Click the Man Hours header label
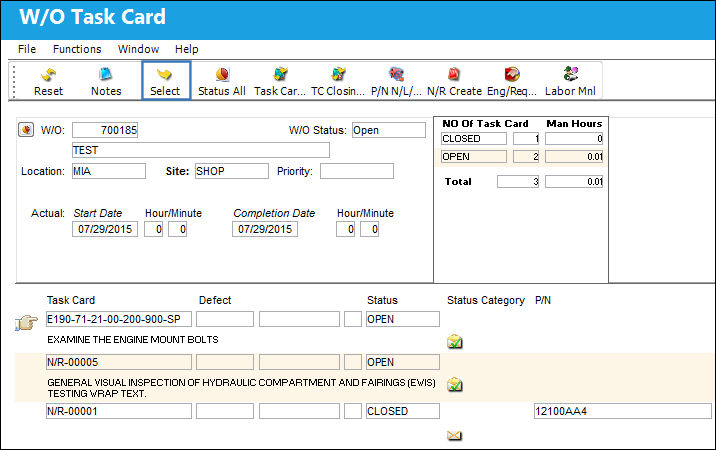The width and height of the screenshot is (716, 450). (574, 123)
